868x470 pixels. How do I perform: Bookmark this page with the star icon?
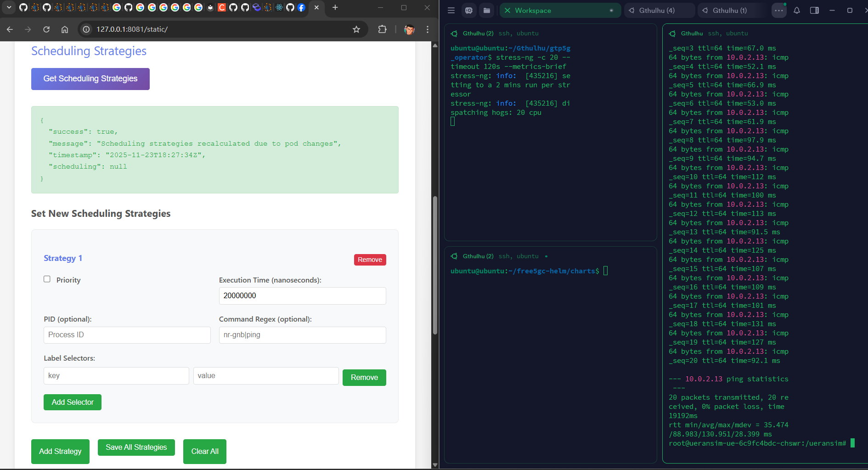tap(356, 29)
